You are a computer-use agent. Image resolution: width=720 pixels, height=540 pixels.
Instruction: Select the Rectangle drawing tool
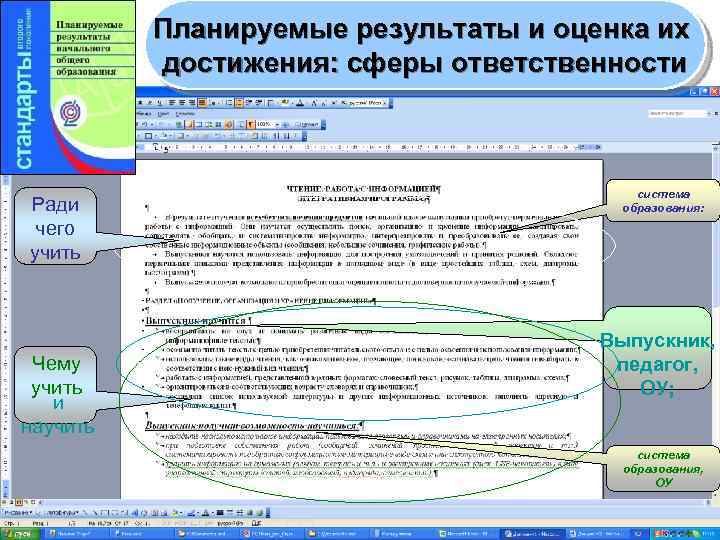(x=106, y=513)
